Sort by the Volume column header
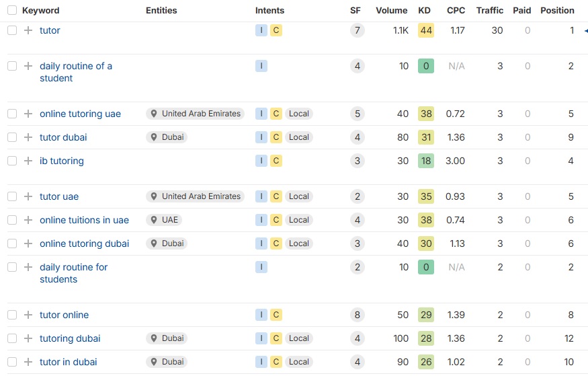Viewport: 588px width, 376px height. click(391, 10)
